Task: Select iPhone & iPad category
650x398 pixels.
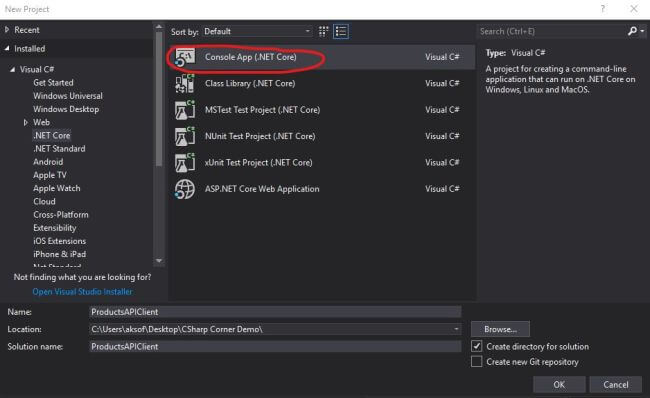Action: coord(59,254)
